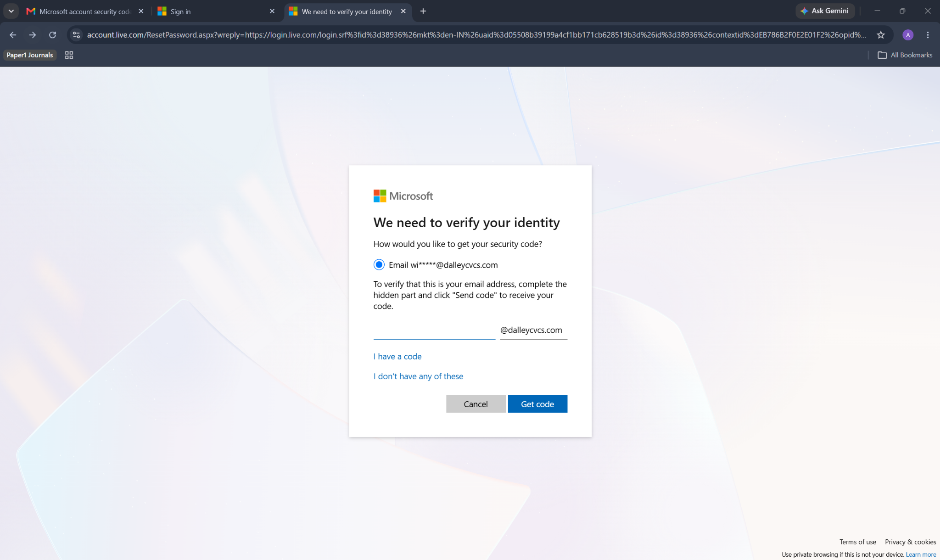Focus the hidden email part input field
940x560 pixels.
coord(434,330)
